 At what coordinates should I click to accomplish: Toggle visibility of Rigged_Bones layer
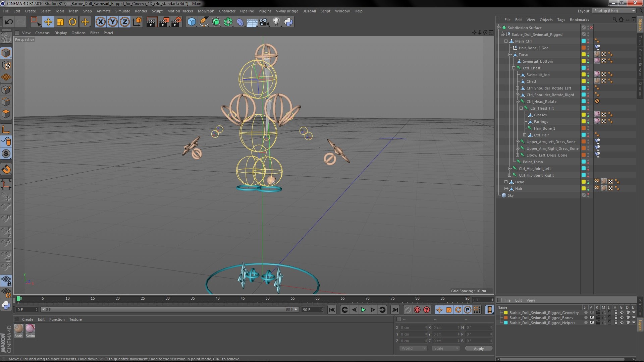592,317
